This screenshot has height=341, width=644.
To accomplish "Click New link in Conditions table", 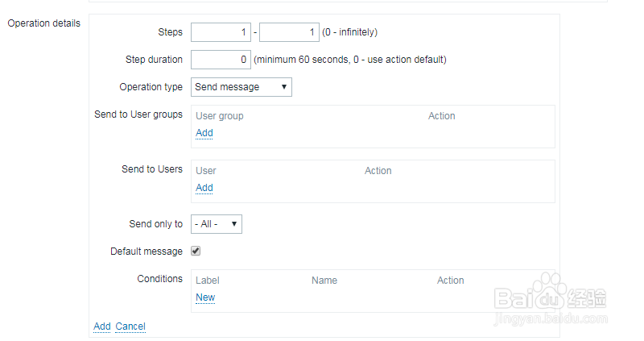I will tap(205, 297).
